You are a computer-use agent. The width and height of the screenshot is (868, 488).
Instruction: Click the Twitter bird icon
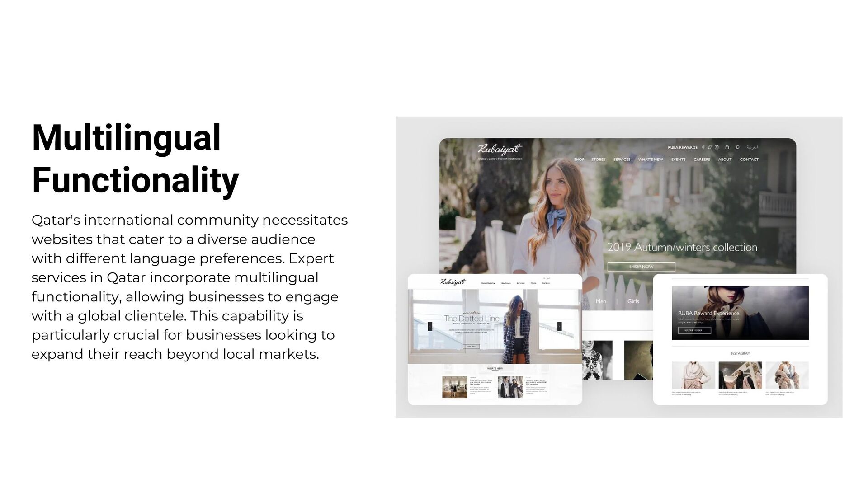(709, 147)
